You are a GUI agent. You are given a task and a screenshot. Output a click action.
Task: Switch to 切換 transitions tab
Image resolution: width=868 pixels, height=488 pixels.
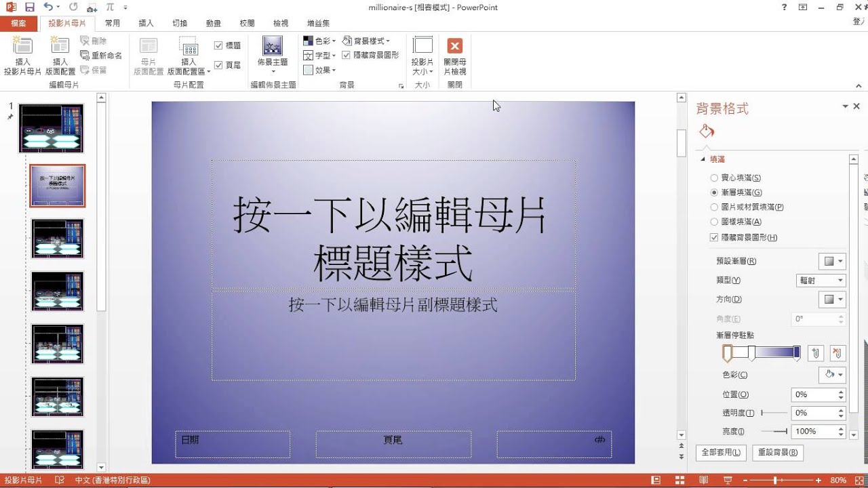(x=180, y=23)
